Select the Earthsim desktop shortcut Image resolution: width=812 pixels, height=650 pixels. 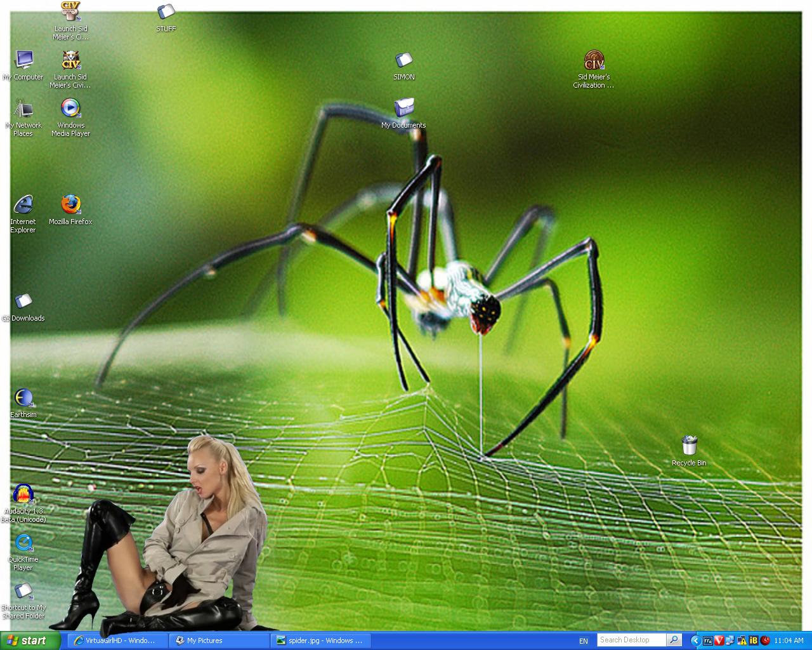pos(23,398)
